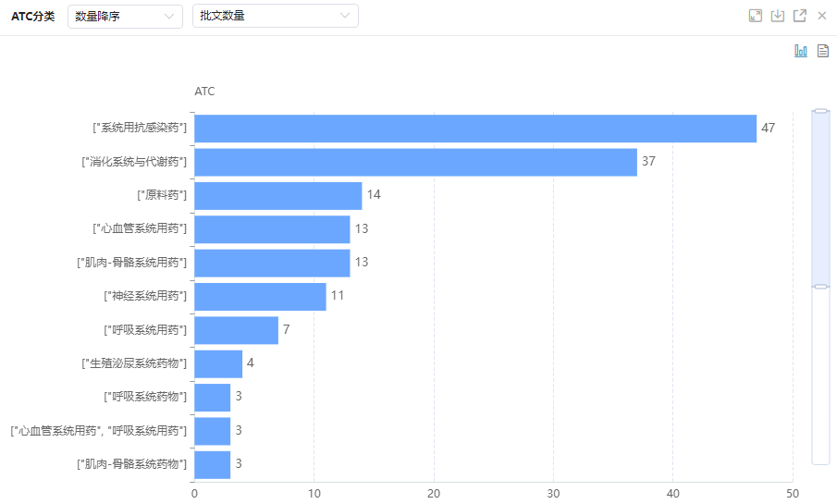837x504 pixels.
Task: Close the ATC分类 panel
Action: 821,16
